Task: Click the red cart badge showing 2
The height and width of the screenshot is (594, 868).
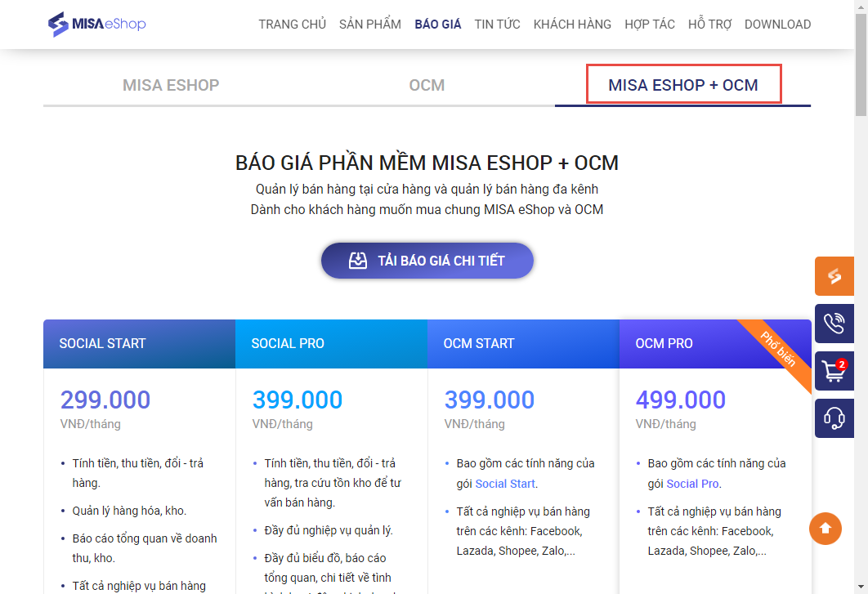Action: tap(841, 364)
